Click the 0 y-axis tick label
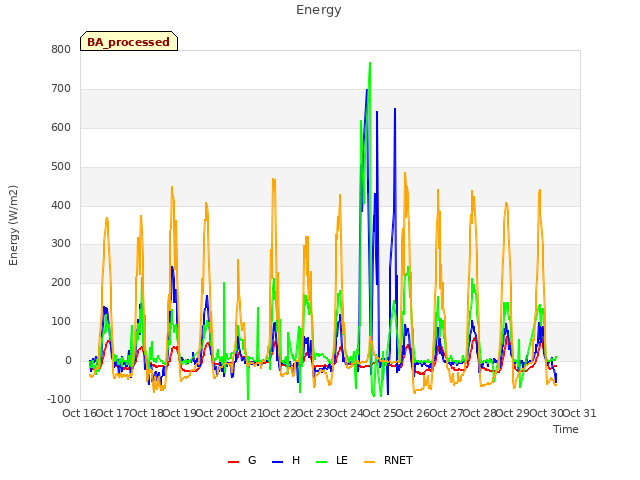The width and height of the screenshot is (640, 480). pos(68,361)
